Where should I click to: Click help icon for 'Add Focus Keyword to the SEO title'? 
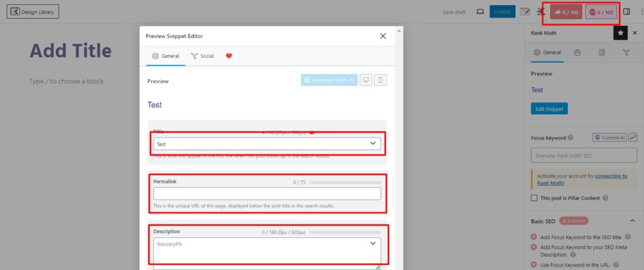(628, 237)
